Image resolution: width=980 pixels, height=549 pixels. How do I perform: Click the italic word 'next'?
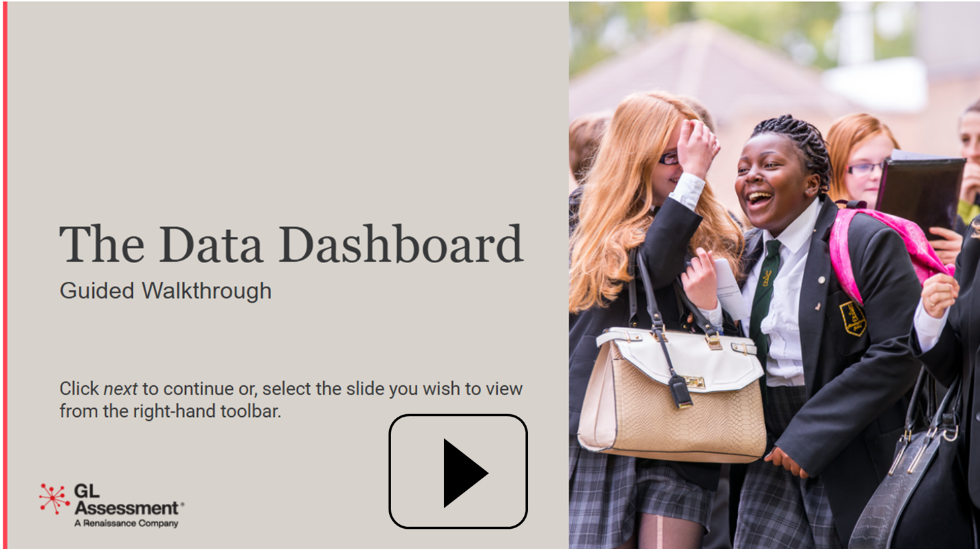click(120, 389)
